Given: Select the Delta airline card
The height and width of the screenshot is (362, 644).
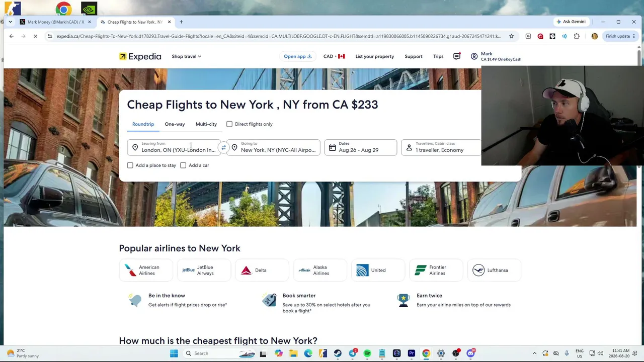Looking at the screenshot, I should (x=262, y=270).
